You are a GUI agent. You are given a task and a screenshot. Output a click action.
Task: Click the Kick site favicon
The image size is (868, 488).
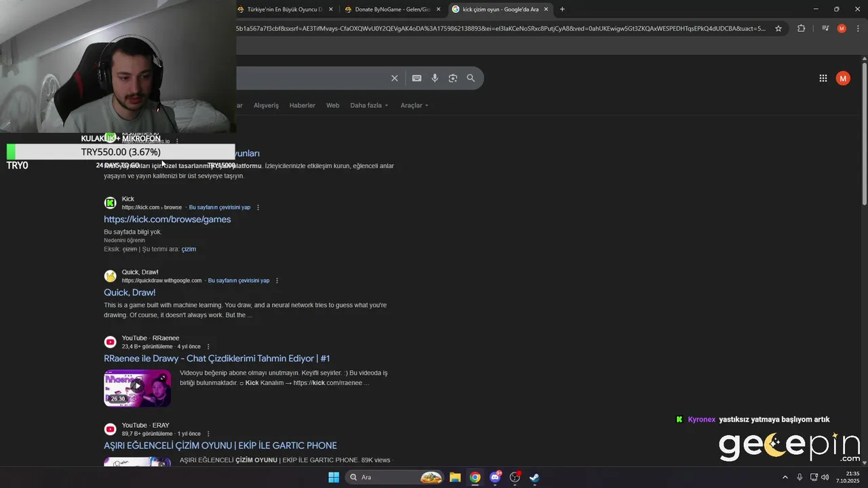110,203
